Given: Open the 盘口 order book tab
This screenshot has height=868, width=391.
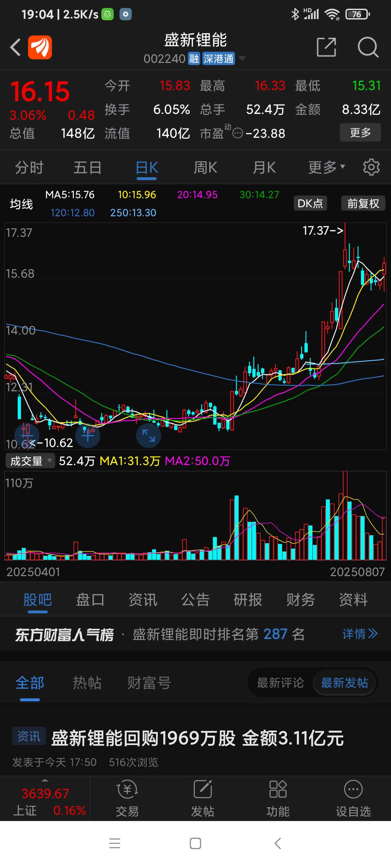Looking at the screenshot, I should point(90,600).
